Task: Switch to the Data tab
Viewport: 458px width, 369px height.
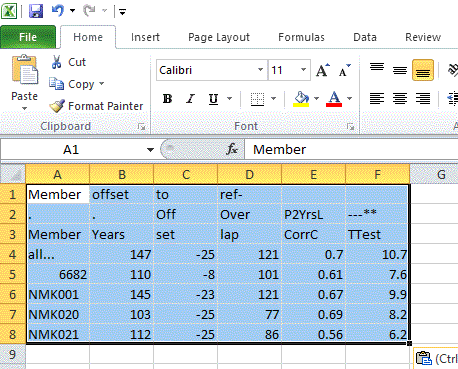Action: pyautogui.click(x=365, y=37)
